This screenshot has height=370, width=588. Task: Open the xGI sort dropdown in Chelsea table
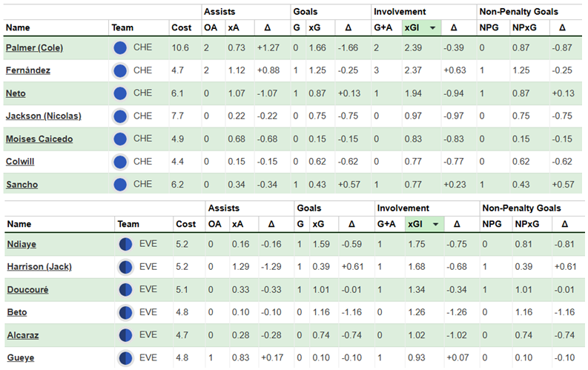click(x=432, y=27)
